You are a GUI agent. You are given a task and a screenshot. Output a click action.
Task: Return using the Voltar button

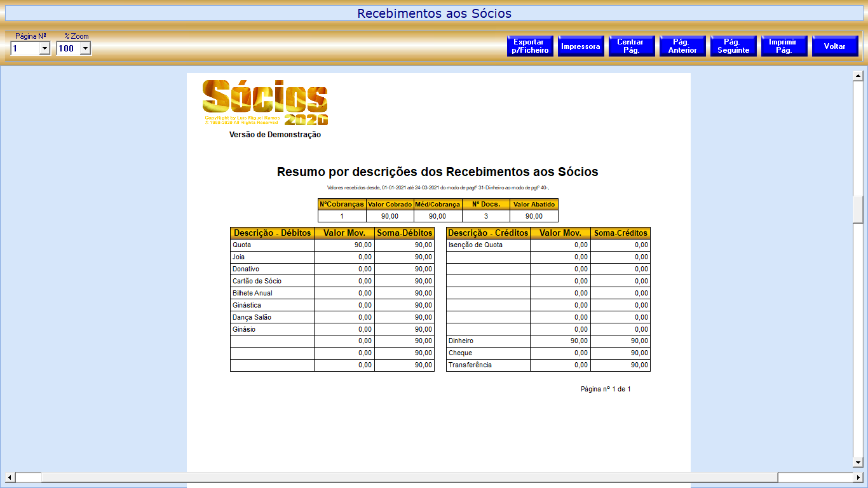[835, 46]
